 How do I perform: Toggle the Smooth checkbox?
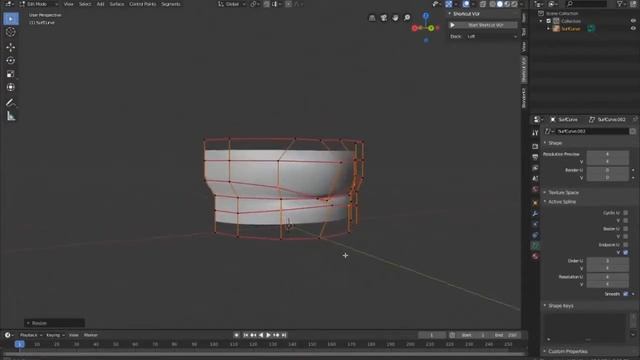626,294
